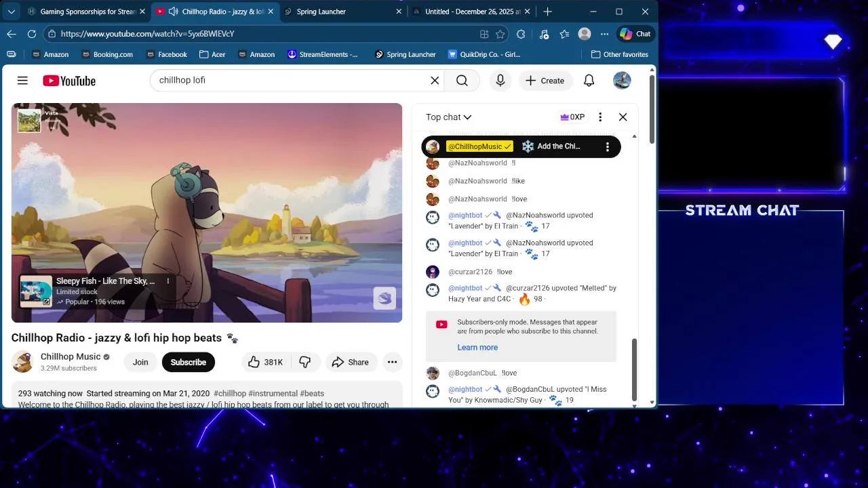Image resolution: width=868 pixels, height=488 pixels.
Task: Open the Acer bookmarks folder
Action: (214, 54)
